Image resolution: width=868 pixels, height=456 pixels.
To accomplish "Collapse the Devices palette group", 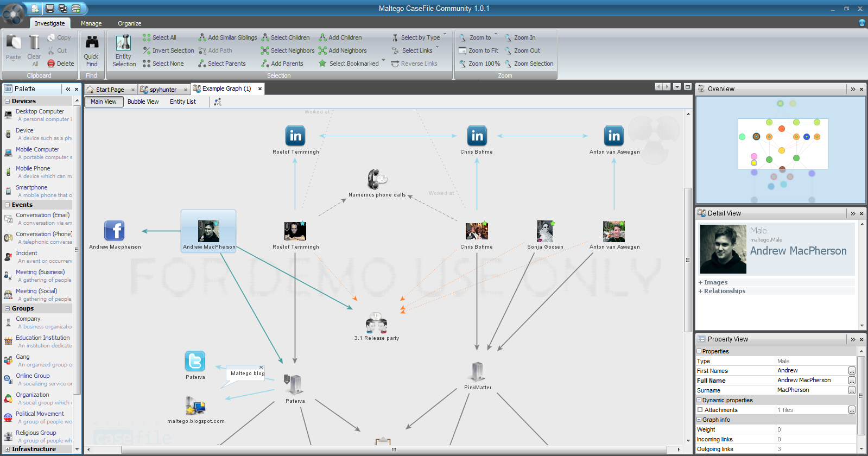I will pos(7,101).
